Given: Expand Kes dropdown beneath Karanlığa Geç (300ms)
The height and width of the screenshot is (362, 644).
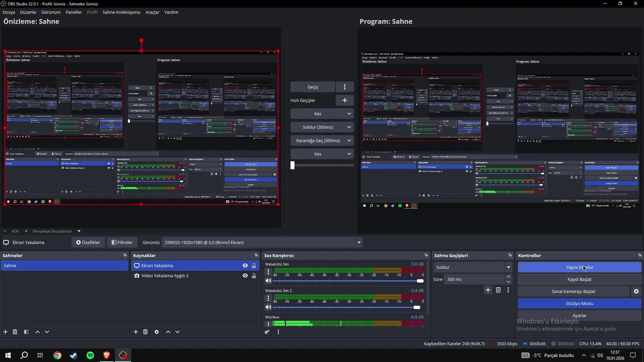Looking at the screenshot, I should point(349,154).
